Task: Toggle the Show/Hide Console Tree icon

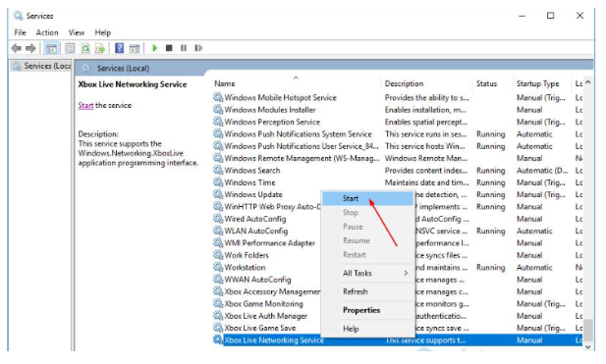Action: (51, 48)
